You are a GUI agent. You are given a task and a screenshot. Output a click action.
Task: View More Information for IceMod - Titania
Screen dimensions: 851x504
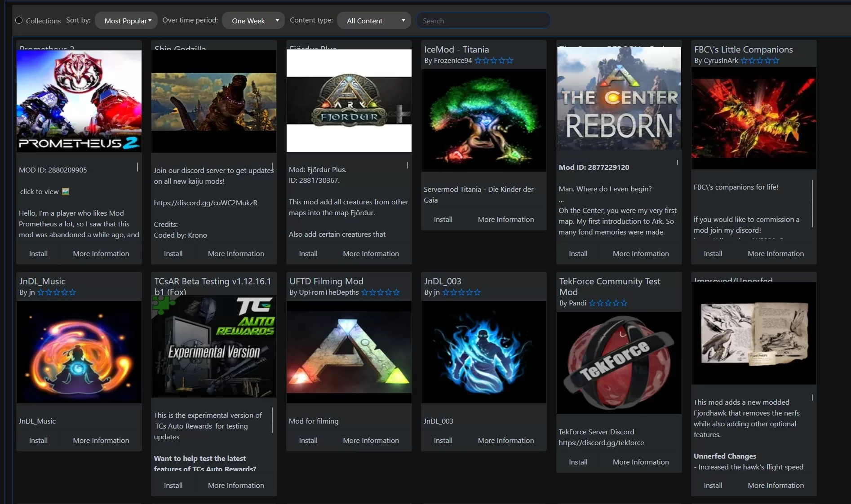[x=506, y=219]
